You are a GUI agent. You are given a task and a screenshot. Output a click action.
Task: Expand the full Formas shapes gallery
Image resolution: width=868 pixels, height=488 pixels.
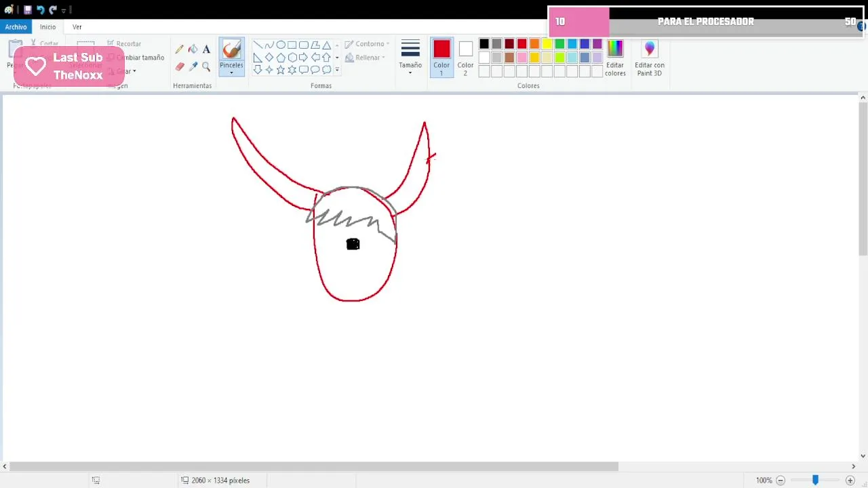[x=337, y=70]
